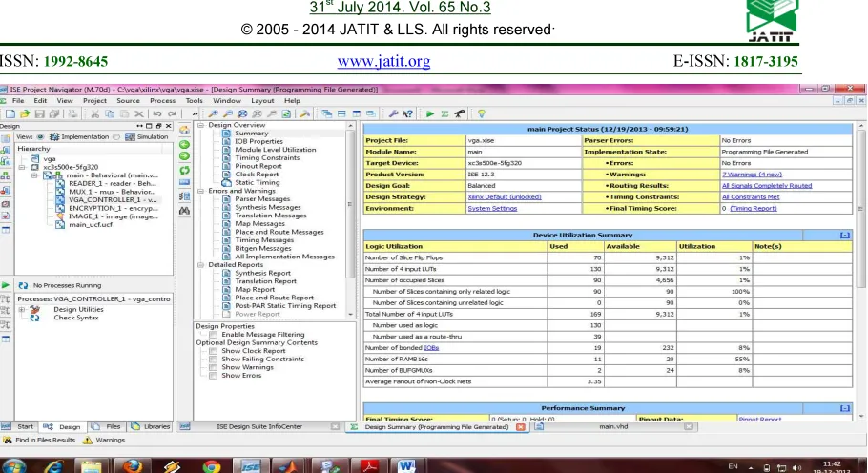Open Microsoft Word from the taskbar
Image resolution: width=868 pixels, height=473 pixels.
pyautogui.click(x=407, y=465)
